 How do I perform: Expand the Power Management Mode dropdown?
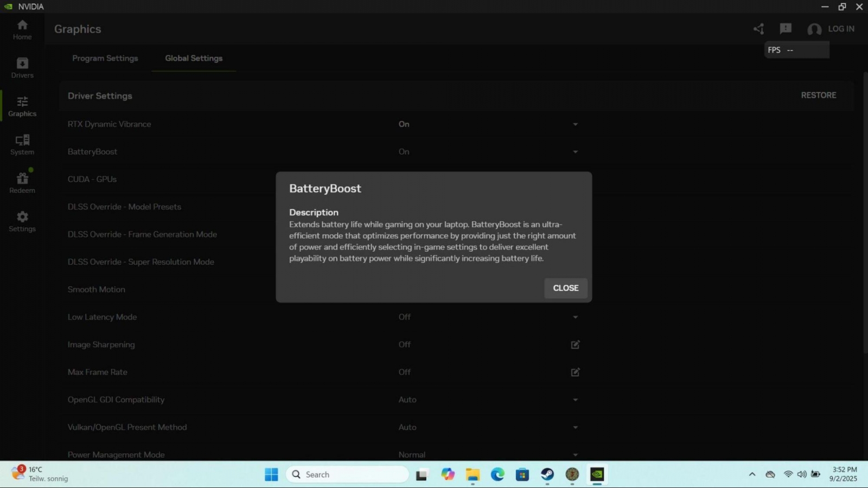575,454
